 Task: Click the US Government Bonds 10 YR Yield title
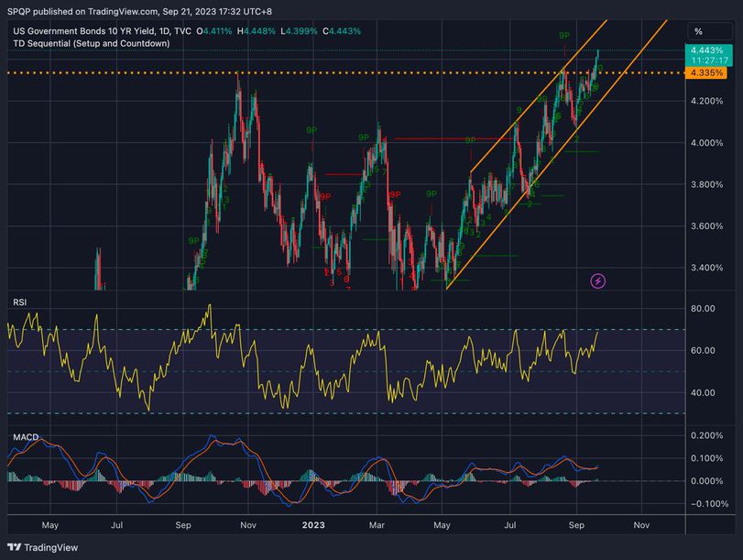102,31
